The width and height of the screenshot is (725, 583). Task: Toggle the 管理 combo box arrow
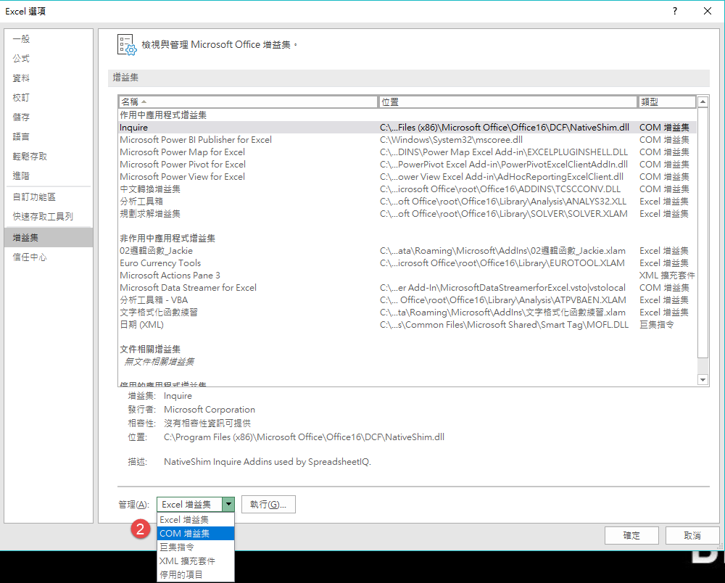[x=228, y=504]
